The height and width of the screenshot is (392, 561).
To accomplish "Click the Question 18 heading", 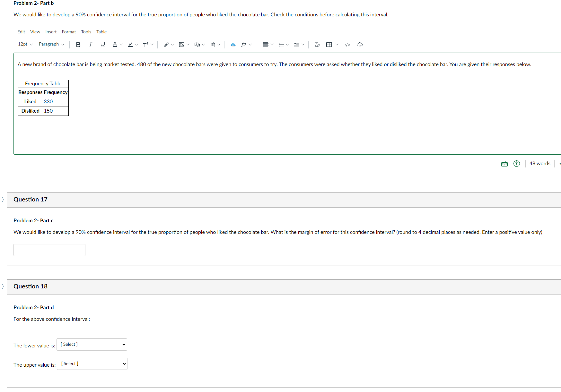I will click(x=31, y=286).
